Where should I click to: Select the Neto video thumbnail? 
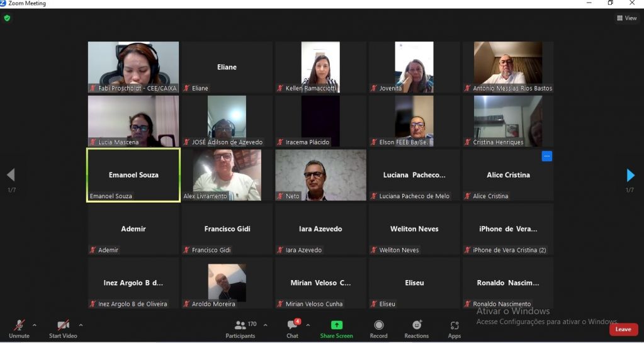pos(320,175)
